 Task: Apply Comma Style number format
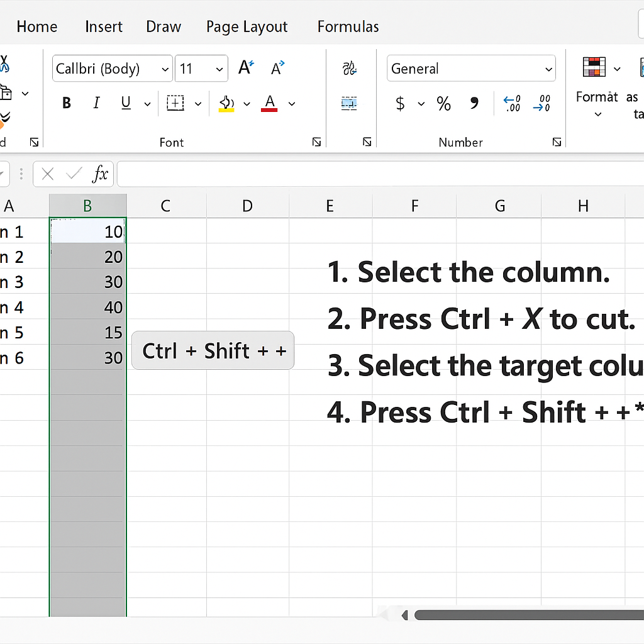click(x=475, y=104)
